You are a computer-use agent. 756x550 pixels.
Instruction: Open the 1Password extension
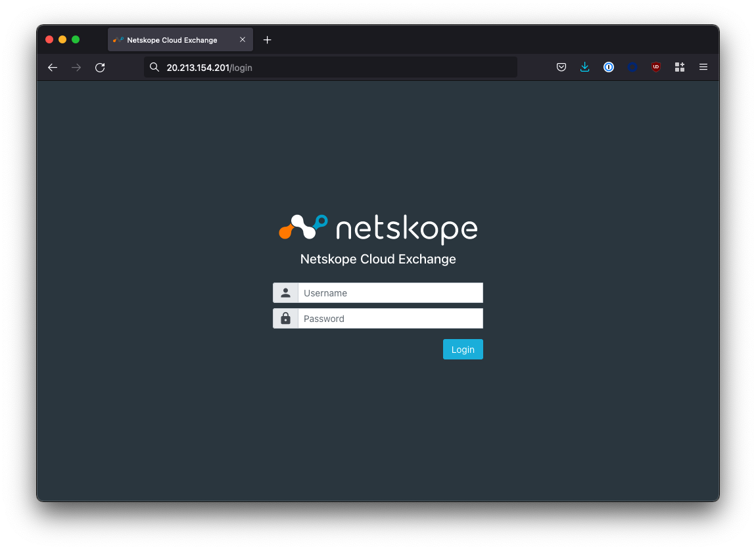pos(609,67)
